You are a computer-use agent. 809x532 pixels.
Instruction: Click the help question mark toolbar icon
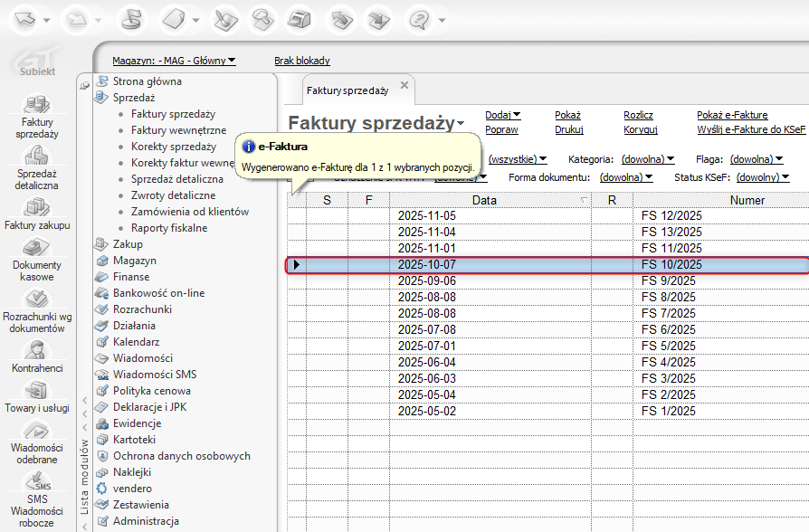pos(420,18)
